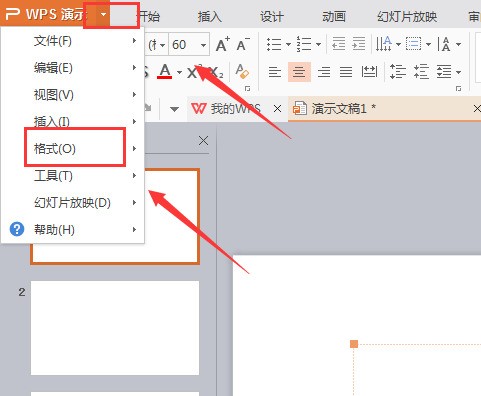Close the slide thumbnail panel
481x396 pixels.
203,141
